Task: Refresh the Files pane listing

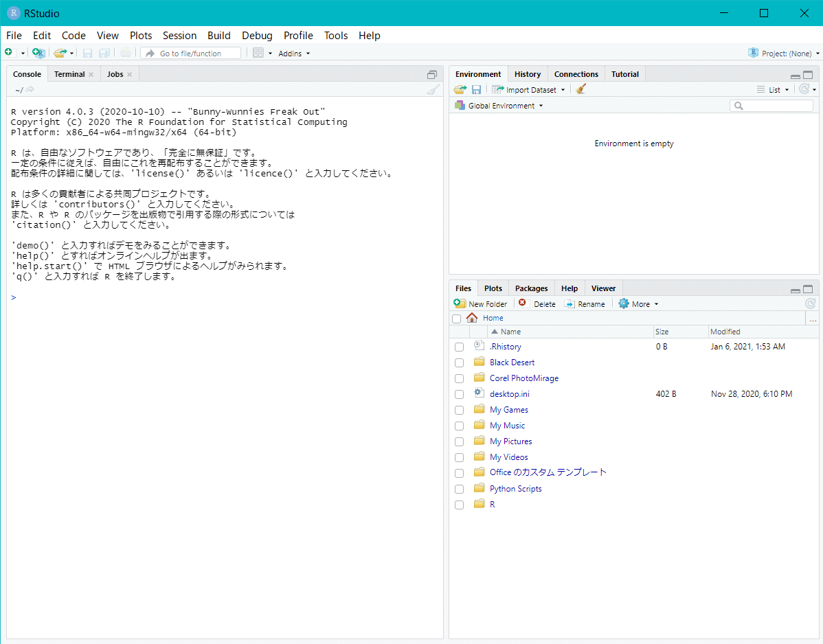Action: point(811,303)
